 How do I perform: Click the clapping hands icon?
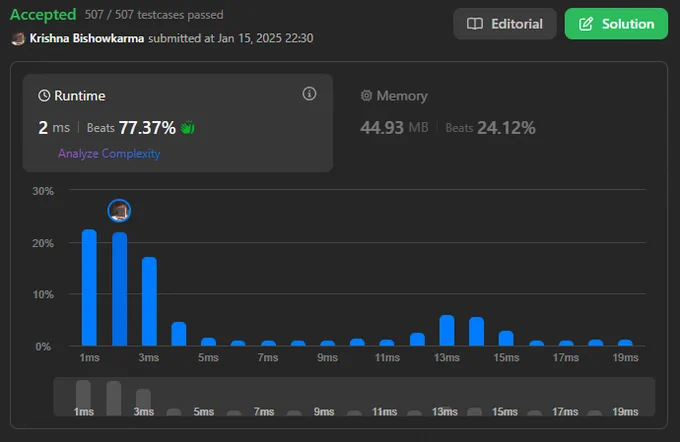187,128
